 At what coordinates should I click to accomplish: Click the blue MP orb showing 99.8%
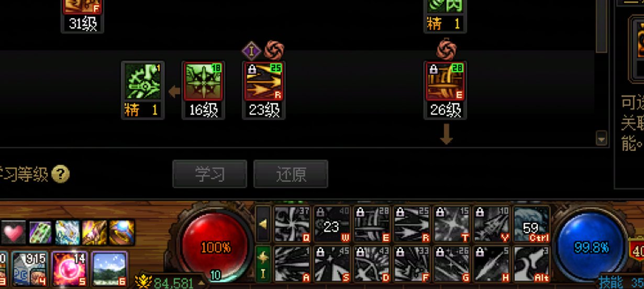[x=591, y=247]
